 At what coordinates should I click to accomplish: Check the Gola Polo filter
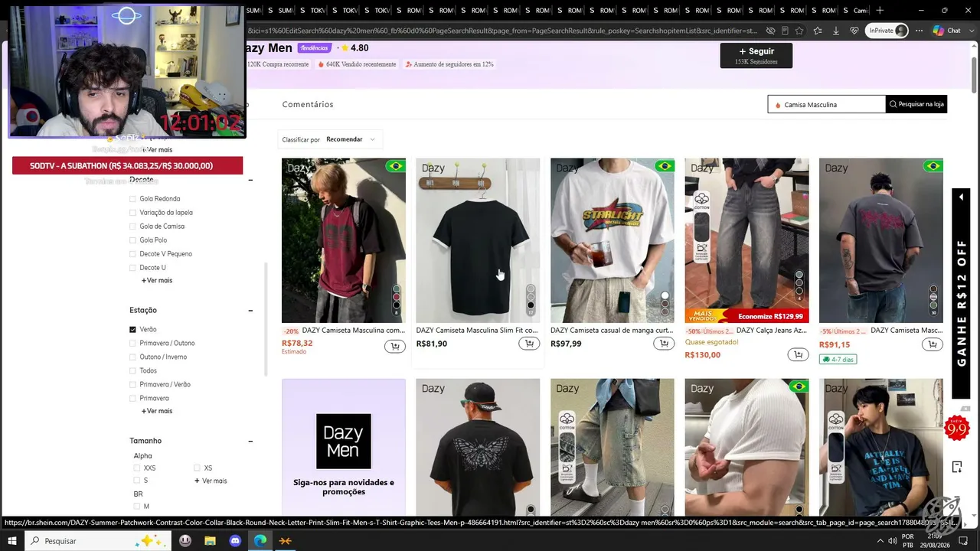(x=132, y=240)
